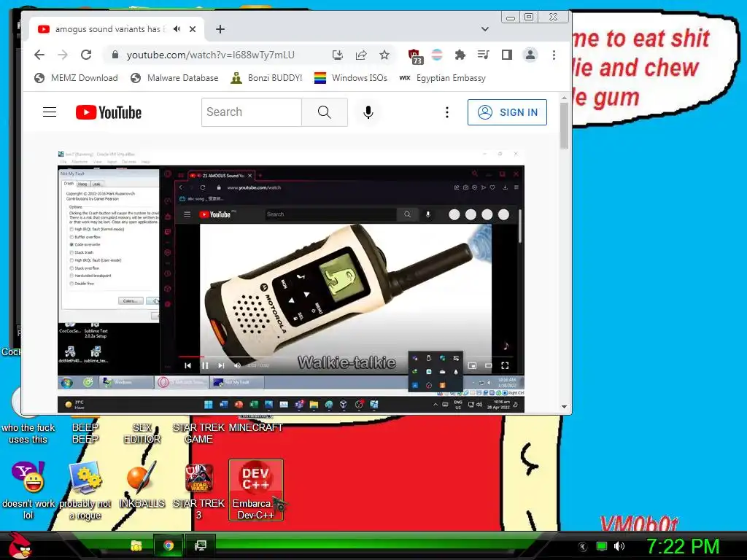This screenshot has width=747, height=560.
Task: Open the uBlock extension showing 73
Action: [415, 56]
